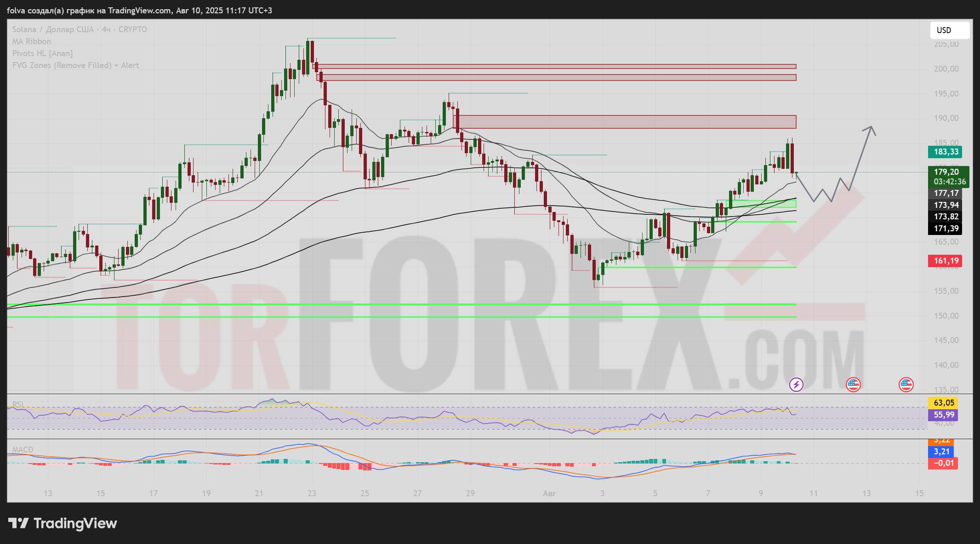Click the red 161,19 price tag

(945, 261)
